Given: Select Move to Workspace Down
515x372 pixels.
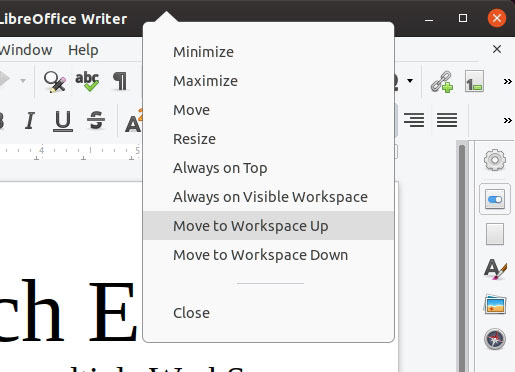Looking at the screenshot, I should tap(269, 255).
